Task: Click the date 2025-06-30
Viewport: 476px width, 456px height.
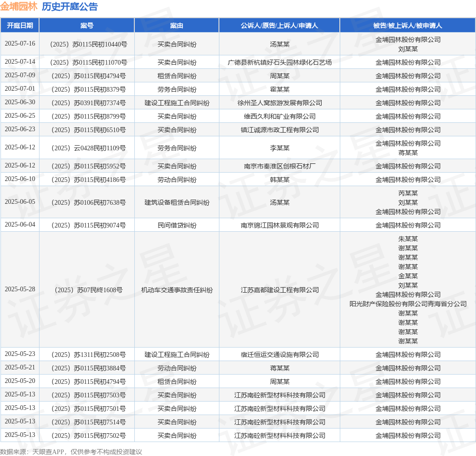Action: tap(20, 102)
